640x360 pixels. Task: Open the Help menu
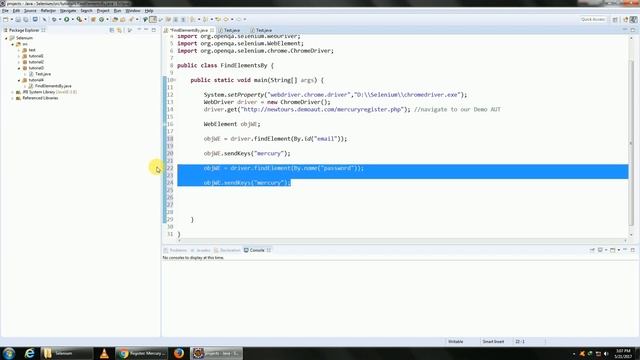coord(149,11)
